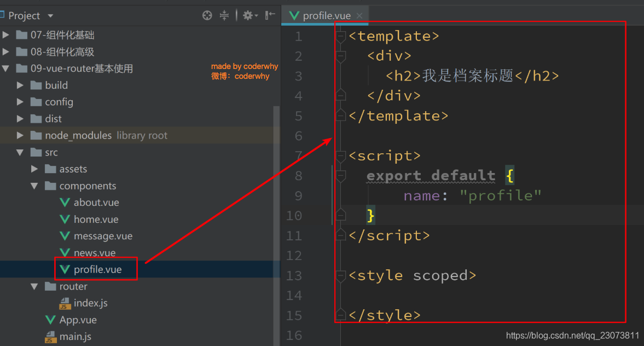Click the folder icon of components
The width and height of the screenshot is (644, 346).
click(x=50, y=186)
